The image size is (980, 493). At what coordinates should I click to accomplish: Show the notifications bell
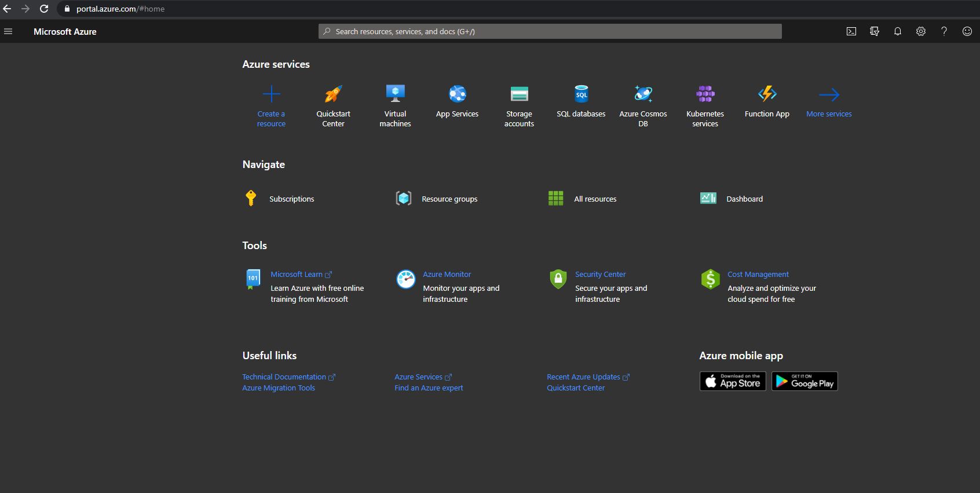coord(897,32)
